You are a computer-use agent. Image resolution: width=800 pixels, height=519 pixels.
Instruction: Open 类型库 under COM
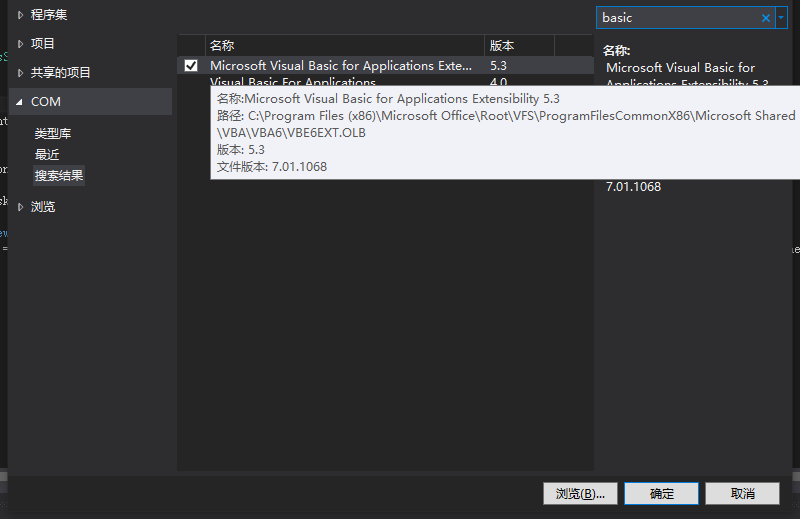click(53, 134)
